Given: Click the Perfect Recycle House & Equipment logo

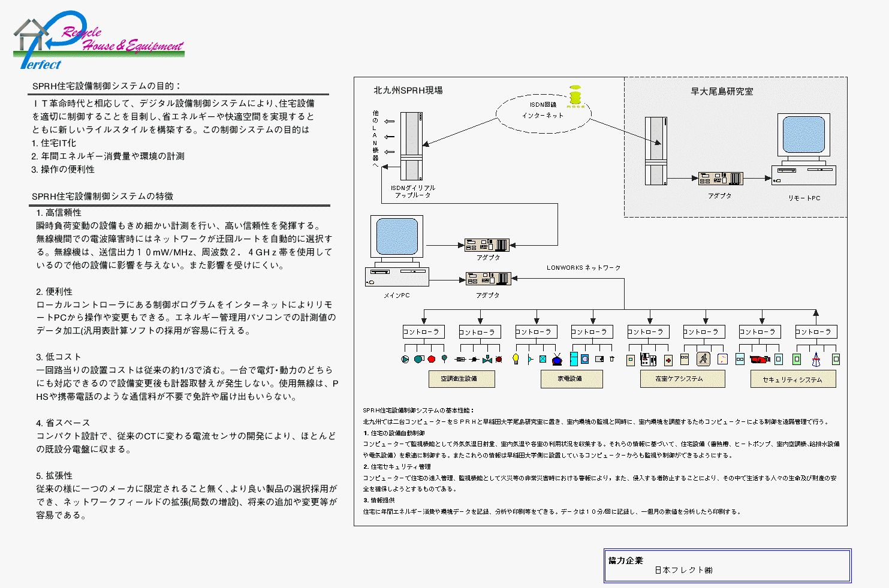Looking at the screenshot, I should pyautogui.click(x=99, y=40).
